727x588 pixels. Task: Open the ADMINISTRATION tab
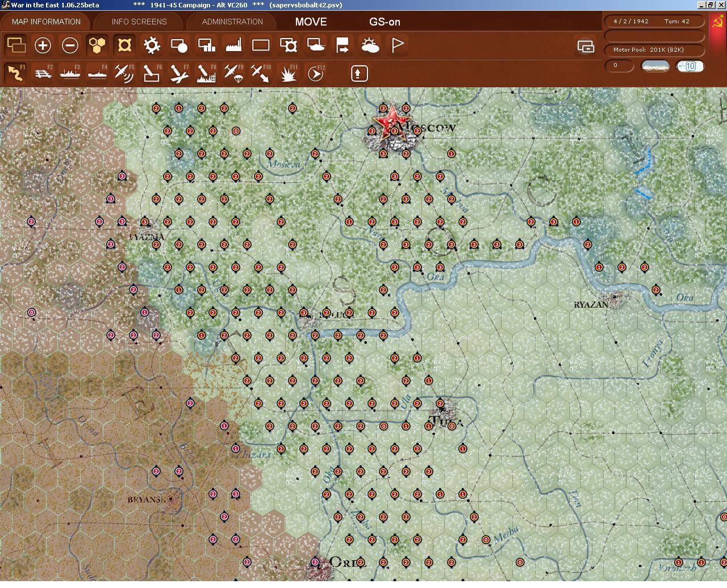tap(232, 22)
